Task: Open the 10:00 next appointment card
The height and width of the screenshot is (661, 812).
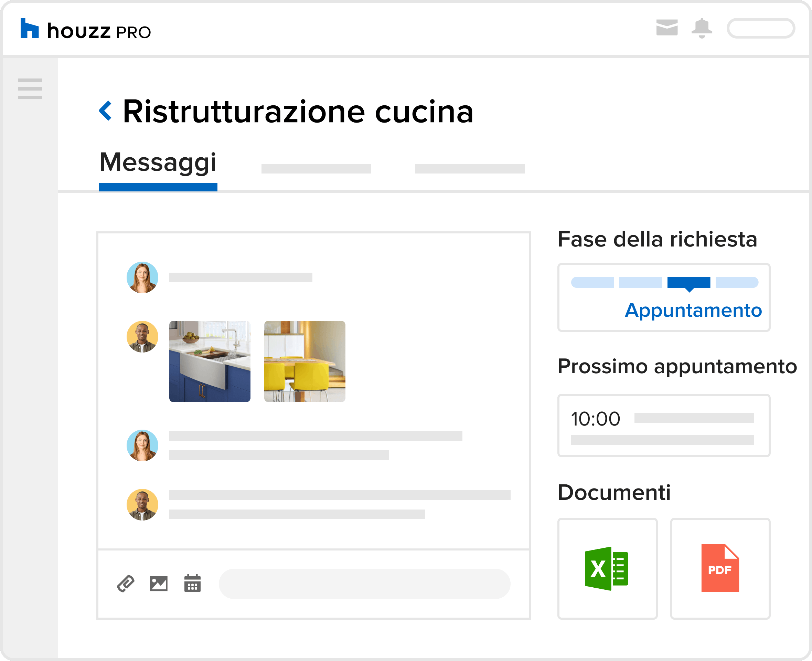Action: click(664, 425)
